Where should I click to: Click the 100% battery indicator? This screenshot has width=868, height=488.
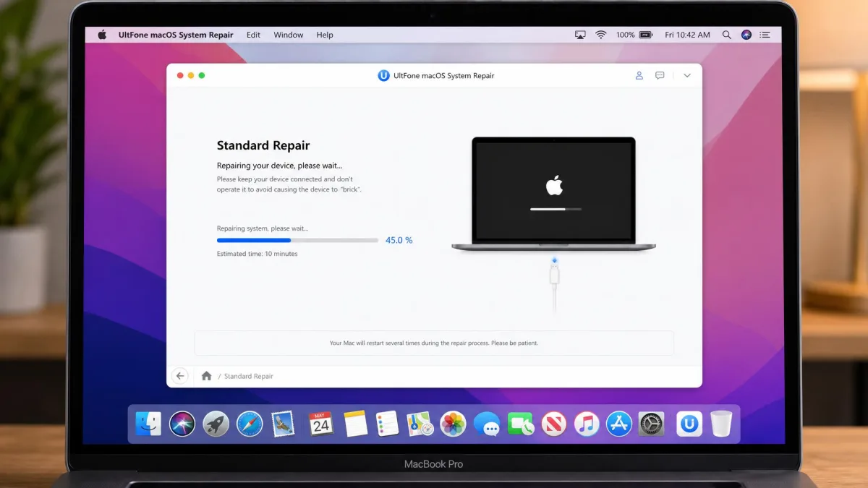pyautogui.click(x=636, y=35)
